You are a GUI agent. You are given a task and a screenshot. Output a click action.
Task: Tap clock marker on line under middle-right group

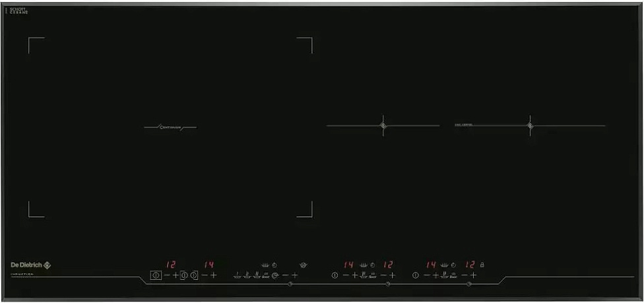[388, 284]
